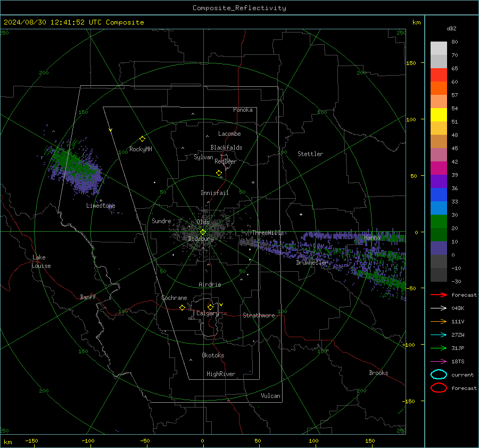Click white asterisk marker above Limestone
The height and width of the screenshot is (448, 479).
[101, 201]
